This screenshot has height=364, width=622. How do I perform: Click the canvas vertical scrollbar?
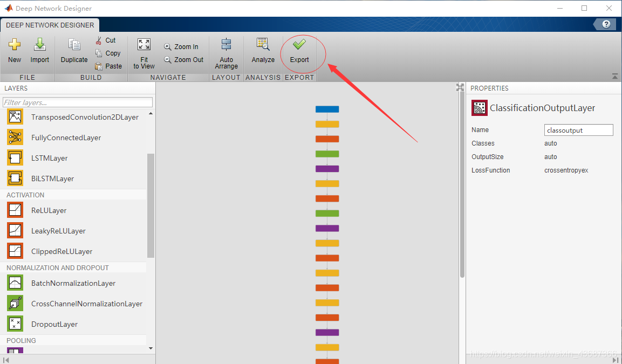coord(462,185)
